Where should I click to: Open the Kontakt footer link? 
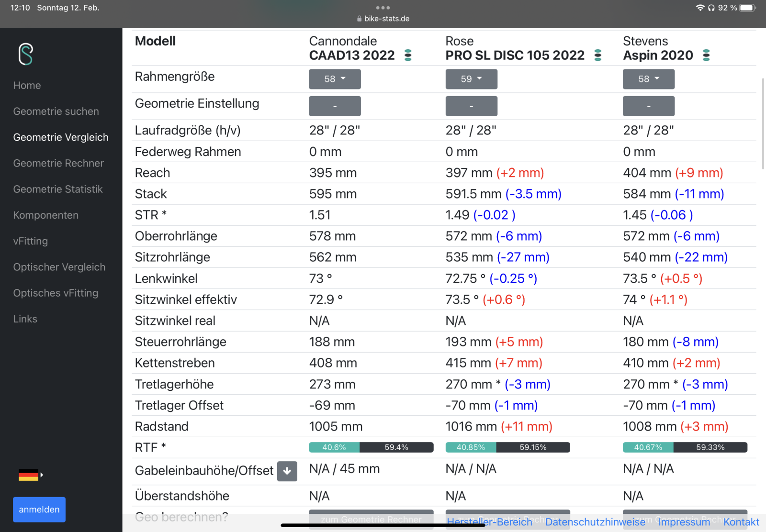coord(741,522)
